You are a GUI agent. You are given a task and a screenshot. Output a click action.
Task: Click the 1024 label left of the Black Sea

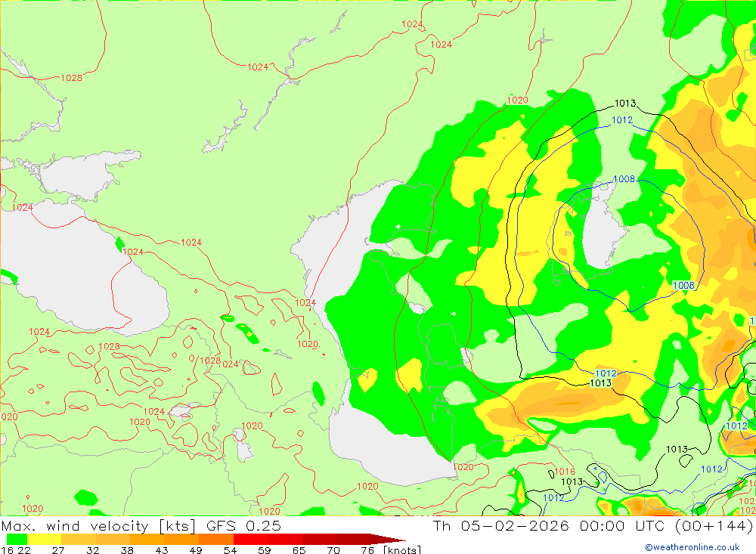(x=22, y=208)
